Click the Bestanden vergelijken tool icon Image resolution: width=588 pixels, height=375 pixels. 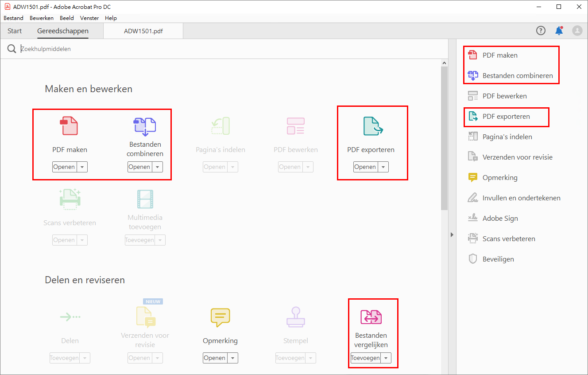coord(371,317)
